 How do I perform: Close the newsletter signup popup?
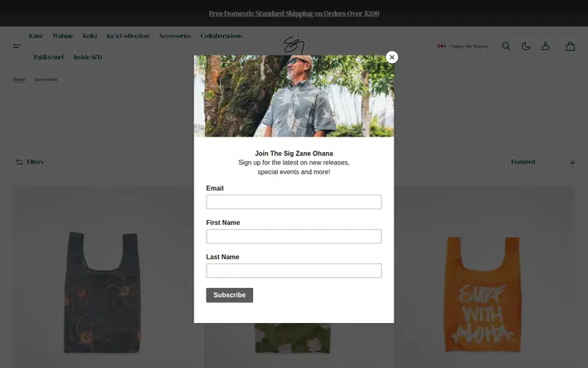pyautogui.click(x=392, y=57)
